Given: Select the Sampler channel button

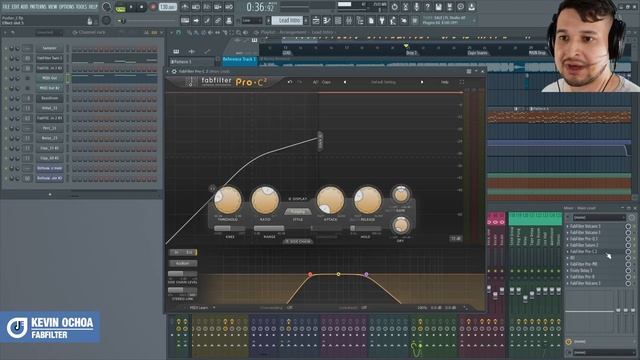Looking at the screenshot, I should click(49, 48).
